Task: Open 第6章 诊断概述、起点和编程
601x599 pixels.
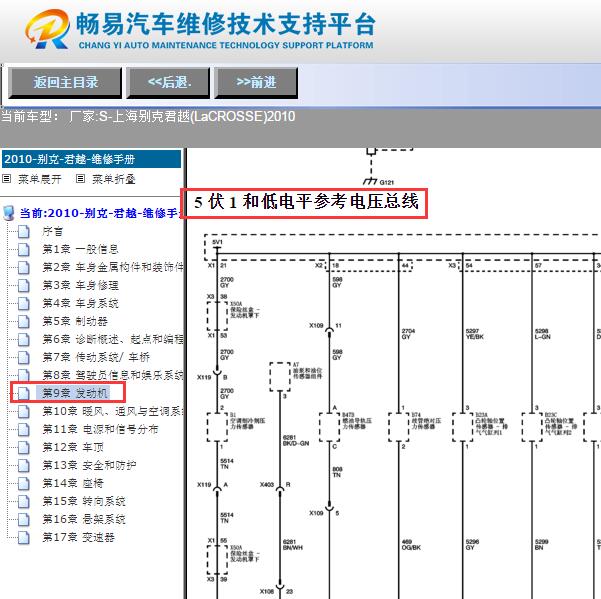Action: tap(113, 339)
